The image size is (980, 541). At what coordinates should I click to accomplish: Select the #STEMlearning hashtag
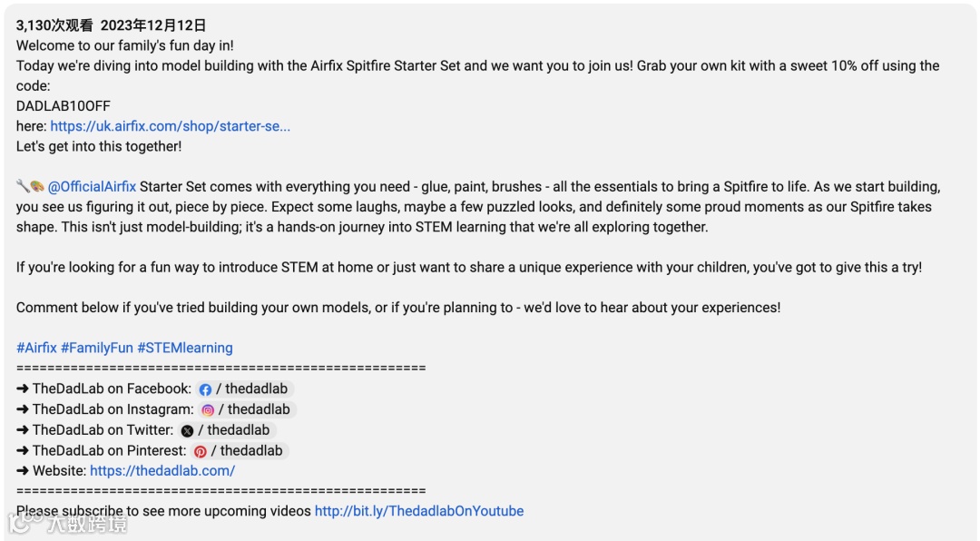click(185, 348)
